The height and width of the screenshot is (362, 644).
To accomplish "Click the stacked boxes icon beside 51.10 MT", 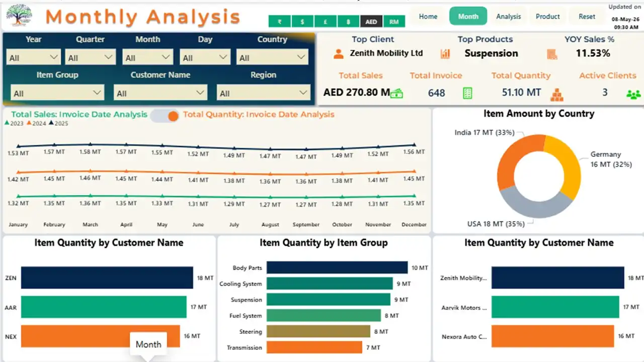I will (556, 94).
